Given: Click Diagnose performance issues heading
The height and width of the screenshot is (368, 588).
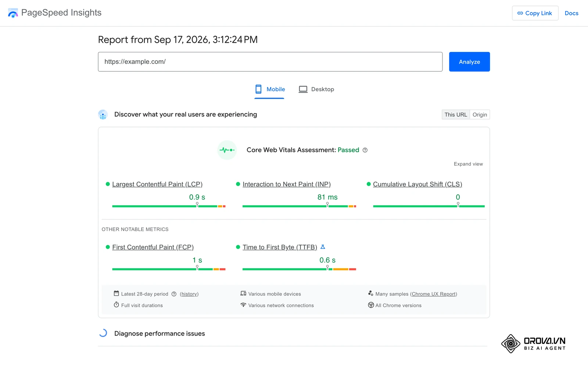Looking at the screenshot, I should pyautogui.click(x=159, y=334).
